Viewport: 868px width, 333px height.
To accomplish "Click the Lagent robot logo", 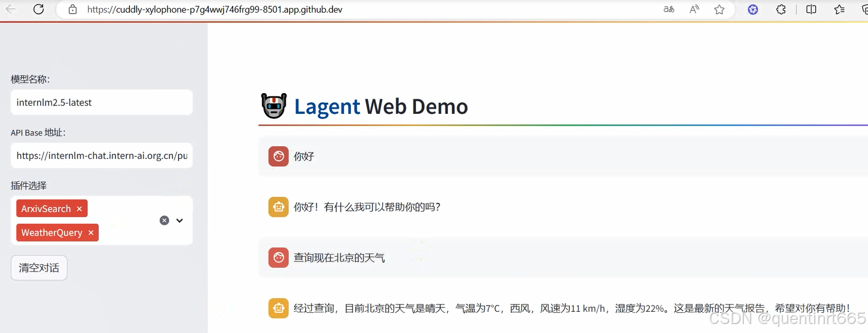I will point(274,106).
